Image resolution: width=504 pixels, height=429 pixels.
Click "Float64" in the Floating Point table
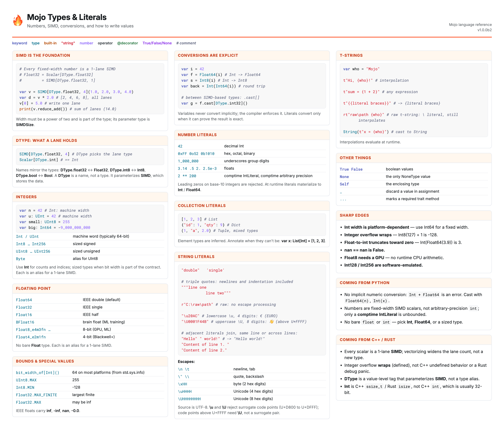(24, 300)
